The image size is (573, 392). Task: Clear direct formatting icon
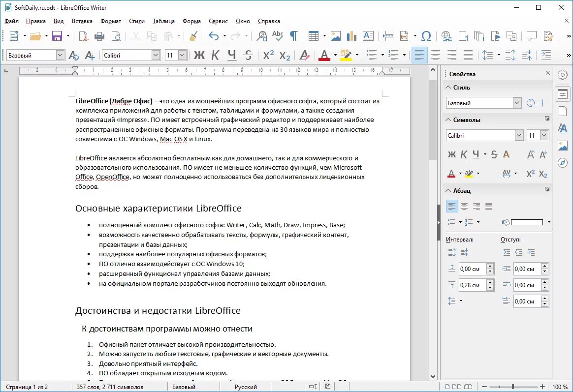(304, 56)
